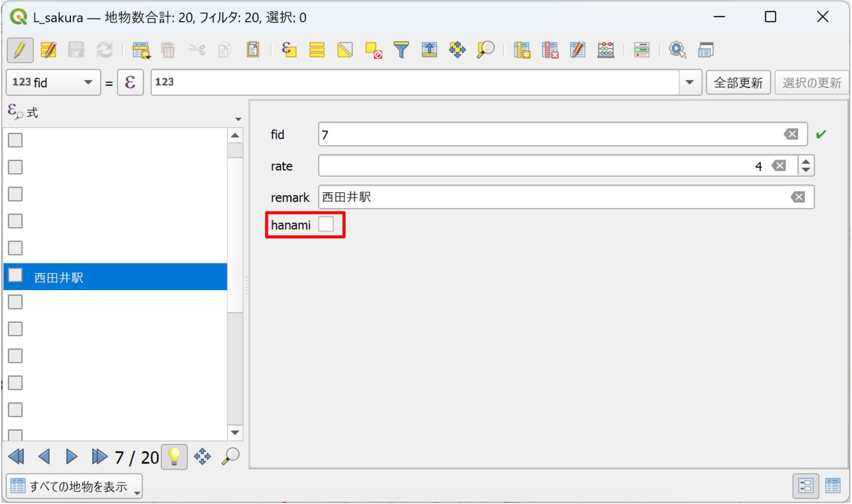Open expression builder epsilon button
Viewport: 852px width, 504px height.
pyautogui.click(x=130, y=82)
